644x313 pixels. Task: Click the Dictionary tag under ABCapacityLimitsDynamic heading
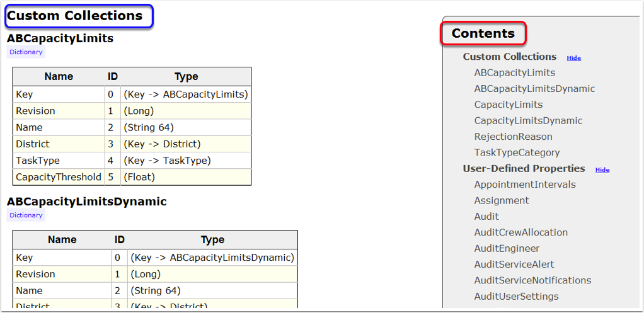pyautogui.click(x=26, y=215)
